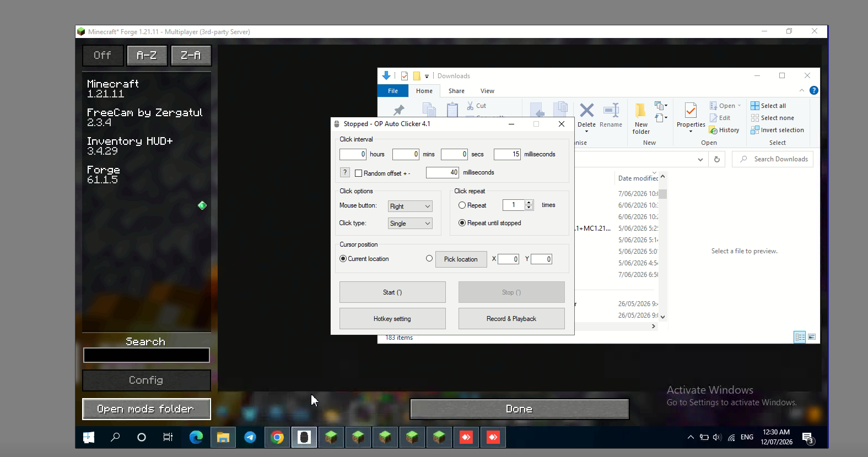Click the OP Auto Clicker taskbar icon
The height and width of the screenshot is (457, 868).
pyautogui.click(x=304, y=437)
